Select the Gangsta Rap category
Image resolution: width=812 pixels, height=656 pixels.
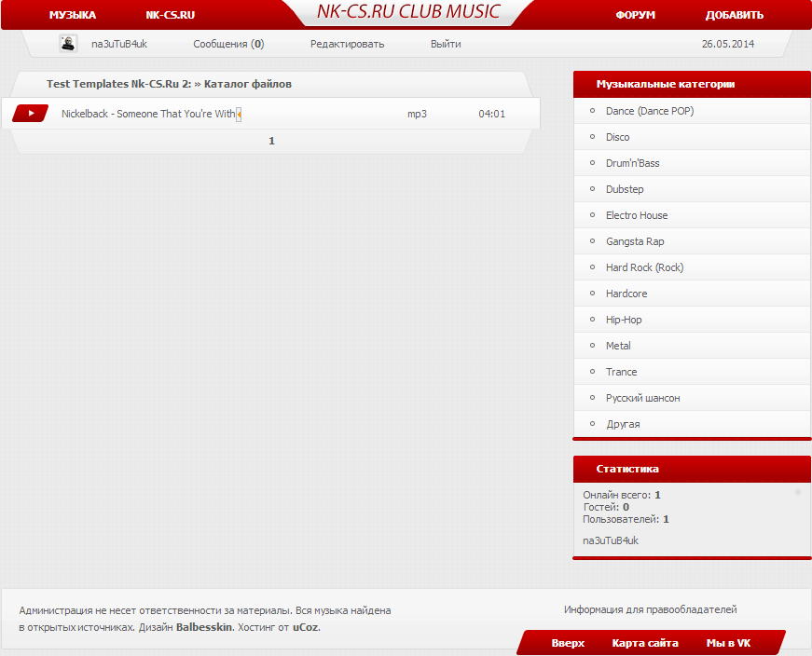tap(635, 241)
